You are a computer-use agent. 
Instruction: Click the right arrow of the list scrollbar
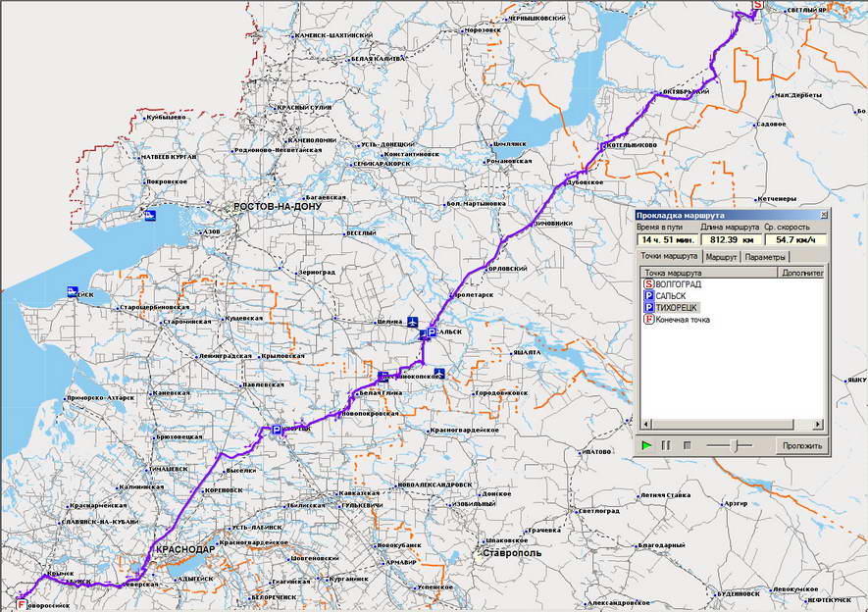pyautogui.click(x=818, y=426)
